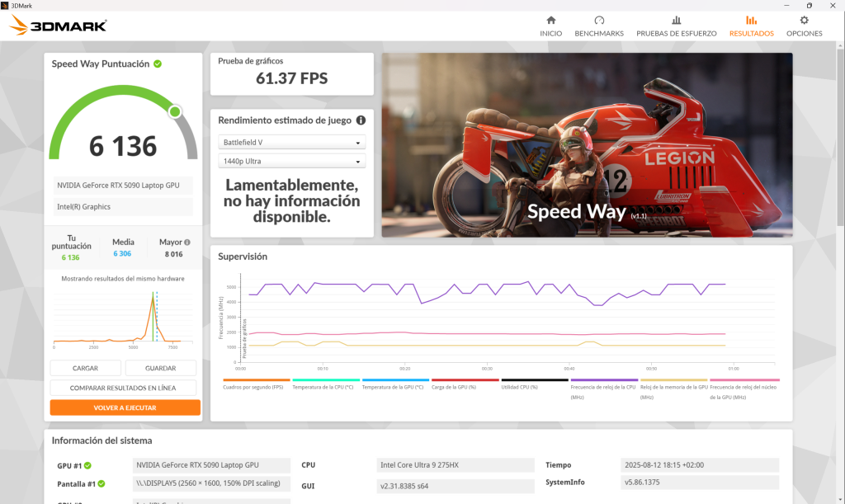Image resolution: width=845 pixels, height=504 pixels.
Task: Click the Speed Way benchmark banner image
Action: 587,145
